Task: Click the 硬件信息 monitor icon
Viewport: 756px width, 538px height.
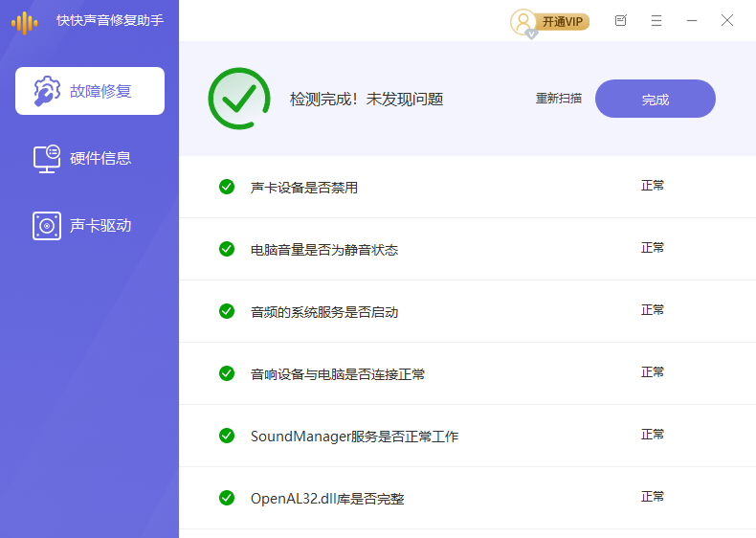Action: tap(47, 158)
